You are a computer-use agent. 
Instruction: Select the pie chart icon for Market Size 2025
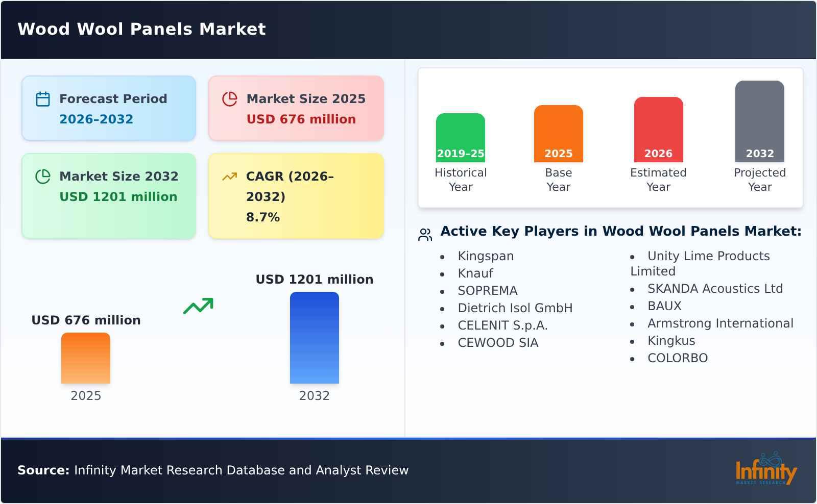coord(230,99)
